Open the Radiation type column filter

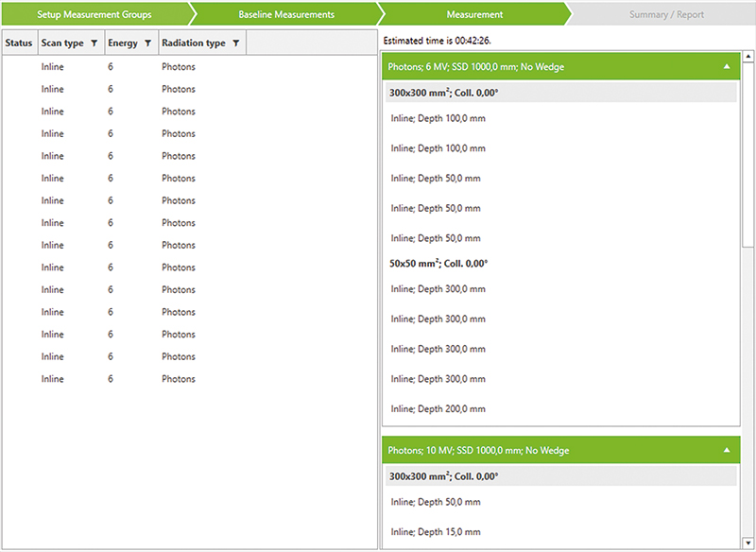click(x=235, y=43)
